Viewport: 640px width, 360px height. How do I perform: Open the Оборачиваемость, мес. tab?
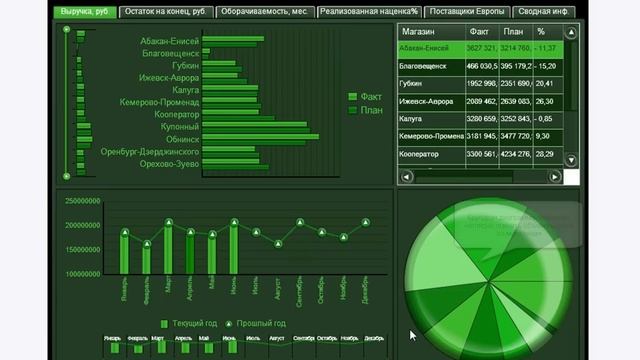(264, 12)
